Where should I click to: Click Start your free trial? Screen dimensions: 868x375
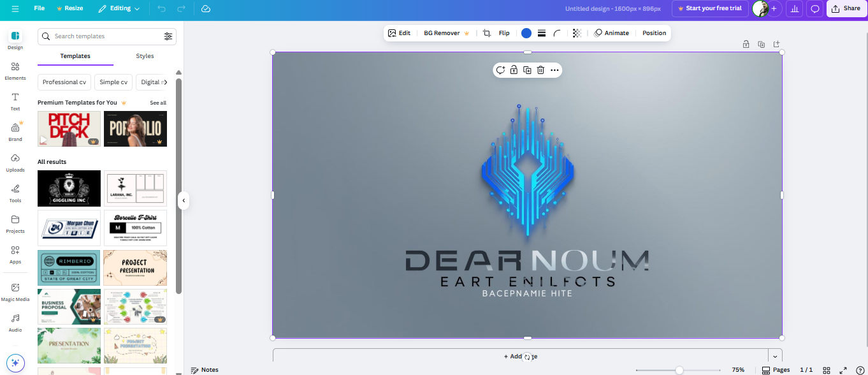coord(710,8)
